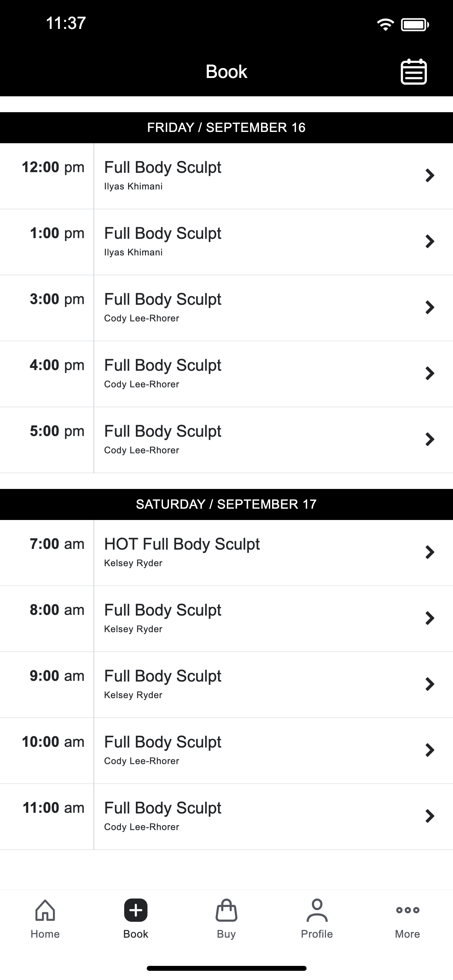The width and height of the screenshot is (453, 980).
Task: Select 5:00 pm class with Cody Lee-Rhorer
Action: coord(226,440)
